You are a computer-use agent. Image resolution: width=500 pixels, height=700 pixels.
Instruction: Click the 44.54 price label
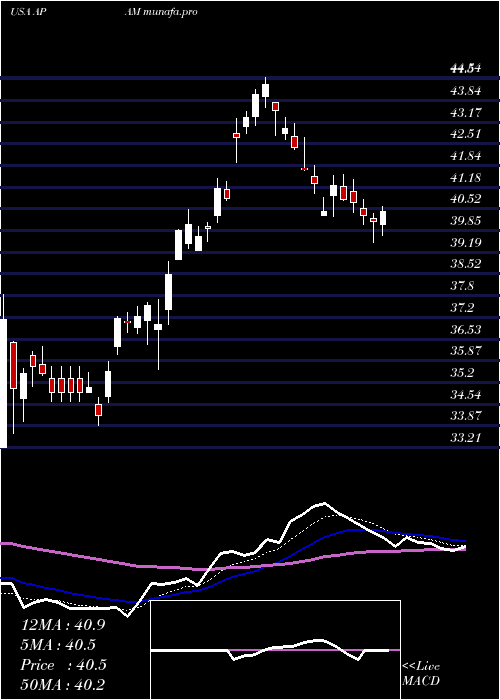click(x=466, y=69)
